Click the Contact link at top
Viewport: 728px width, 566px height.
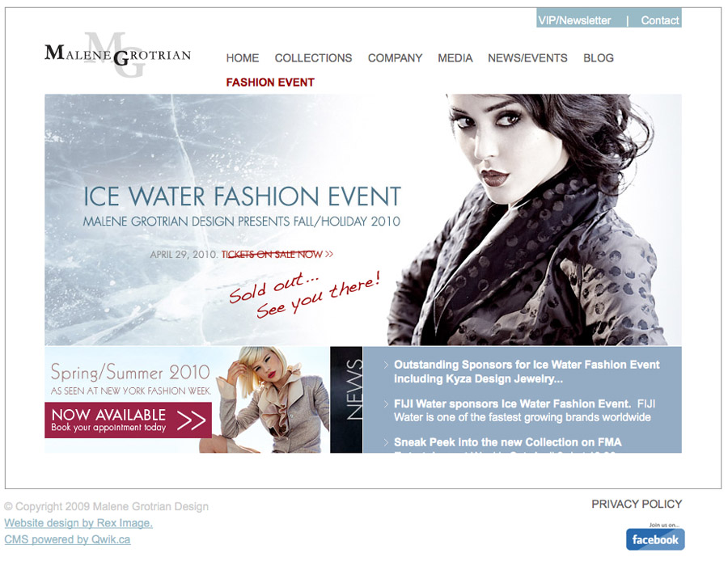(x=660, y=20)
